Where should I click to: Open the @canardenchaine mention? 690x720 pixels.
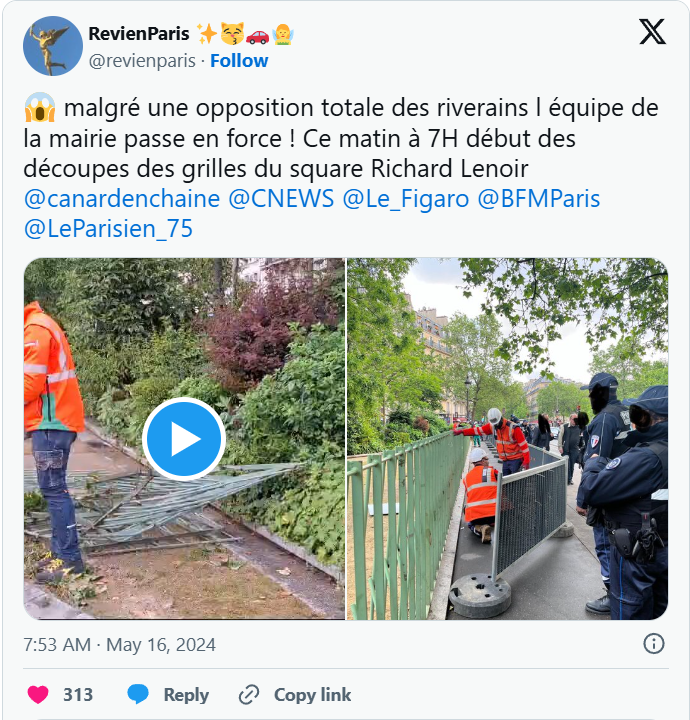[x=122, y=199]
